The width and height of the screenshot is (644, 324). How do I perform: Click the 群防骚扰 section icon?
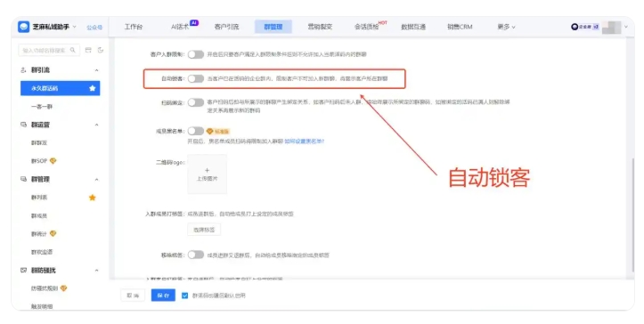pyautogui.click(x=23, y=271)
